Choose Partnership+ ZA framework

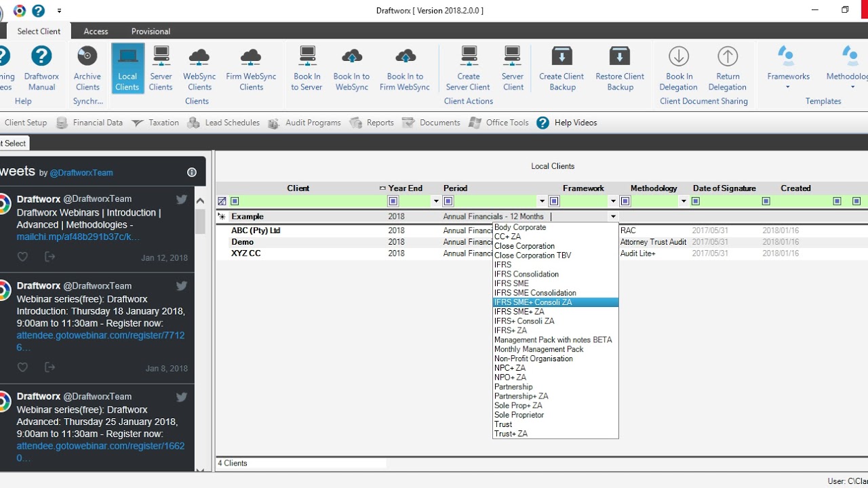pos(555,396)
